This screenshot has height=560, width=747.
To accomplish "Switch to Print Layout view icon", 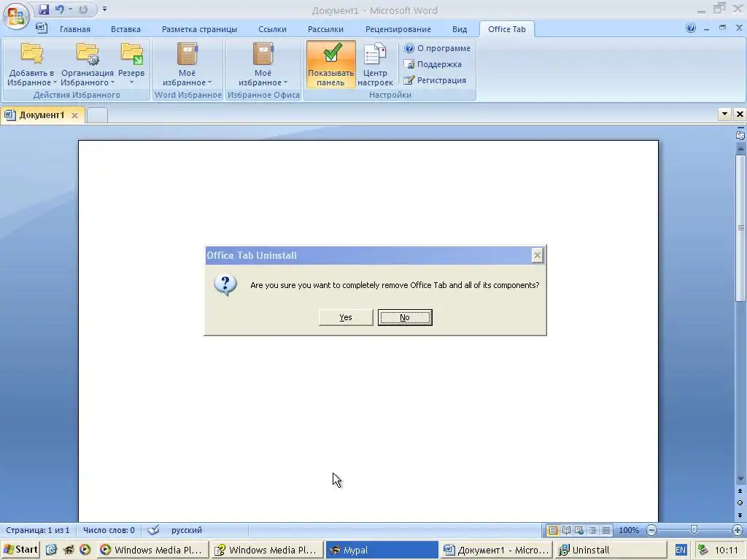I will click(553, 530).
